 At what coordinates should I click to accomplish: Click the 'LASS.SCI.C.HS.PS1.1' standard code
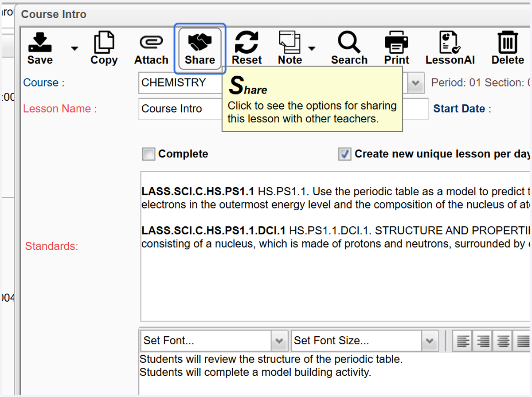[198, 192]
